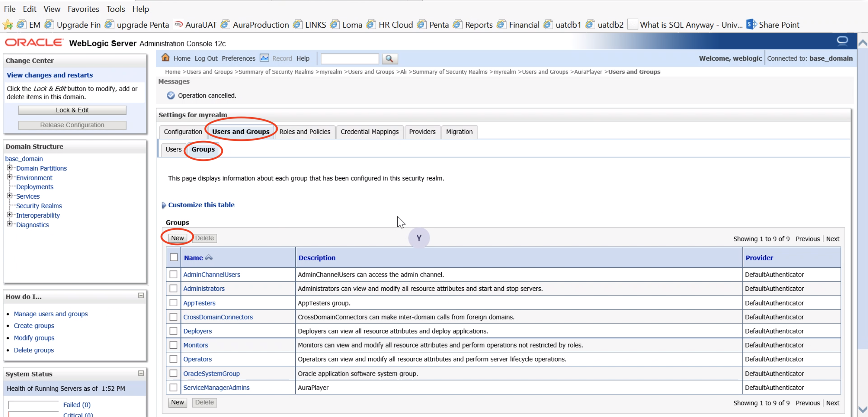Check the OracleSystemGroup row checkbox
The image size is (868, 417).
point(173,374)
